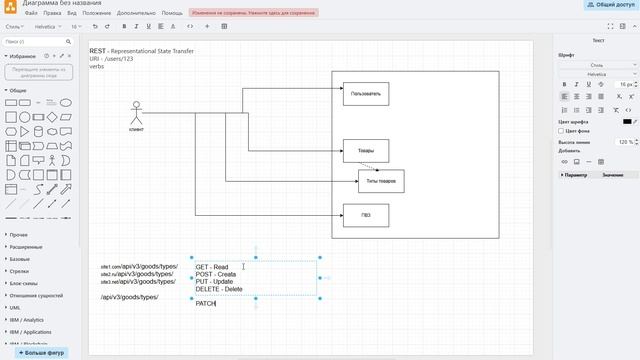Insert a table from the toolbar

pyautogui.click(x=224, y=27)
